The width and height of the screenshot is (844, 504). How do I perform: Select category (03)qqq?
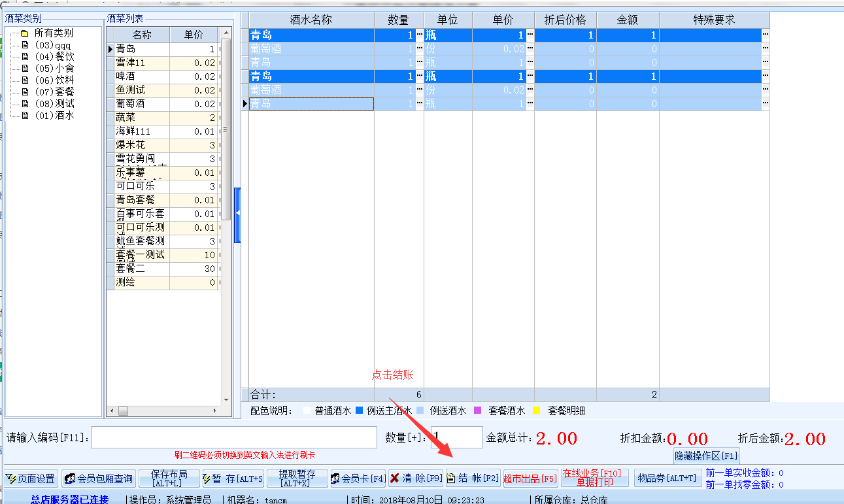point(53,44)
